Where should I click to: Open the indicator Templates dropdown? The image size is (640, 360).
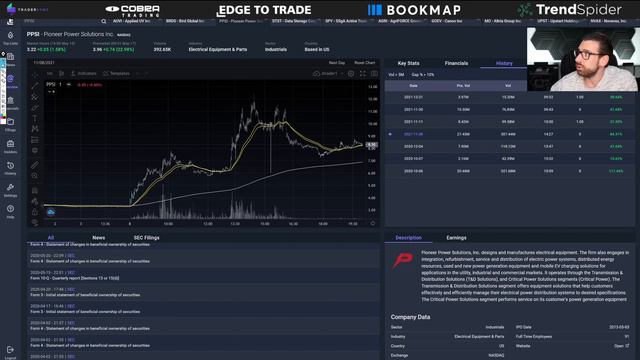pos(116,73)
